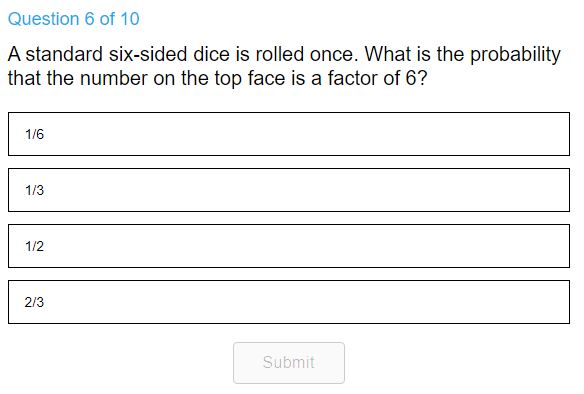Screen dimensions: 584x394
Task: Click the words 'rolled once' in question
Action: [x=305, y=54]
